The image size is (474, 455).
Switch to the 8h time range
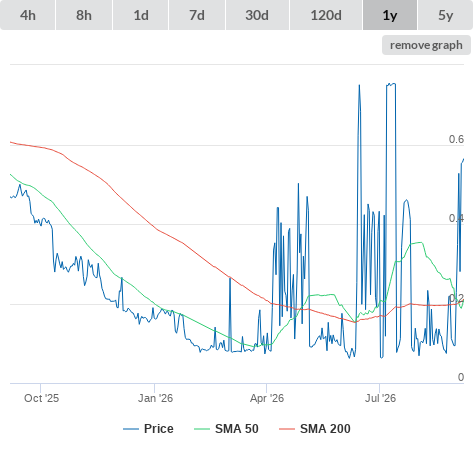click(x=84, y=15)
